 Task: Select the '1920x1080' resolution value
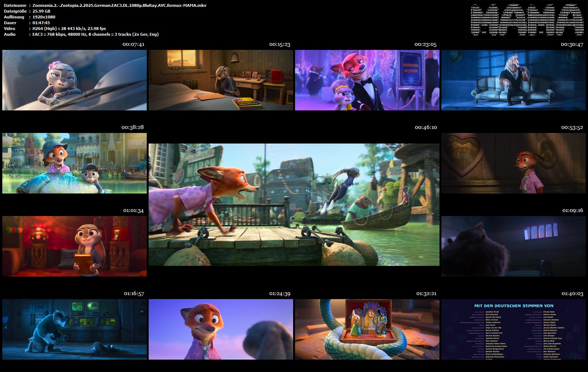click(44, 17)
